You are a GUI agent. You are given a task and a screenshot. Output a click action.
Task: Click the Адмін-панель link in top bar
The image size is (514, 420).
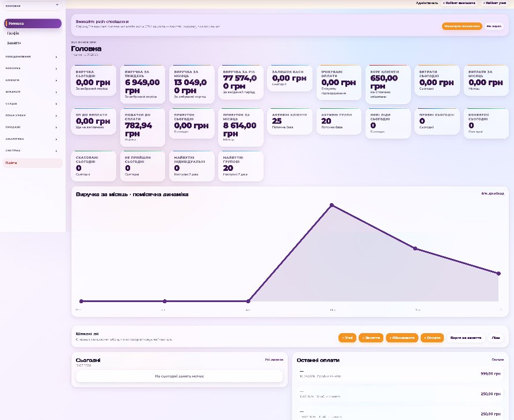[427, 3]
